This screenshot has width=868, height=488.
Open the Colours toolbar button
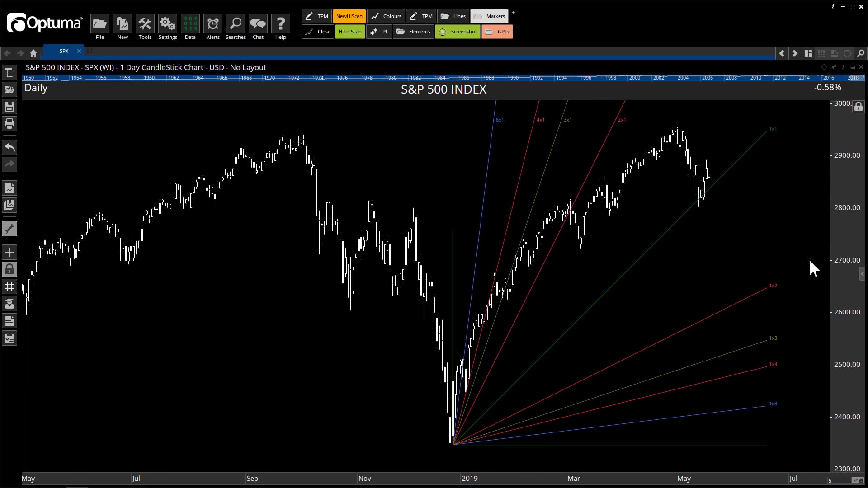(x=386, y=16)
